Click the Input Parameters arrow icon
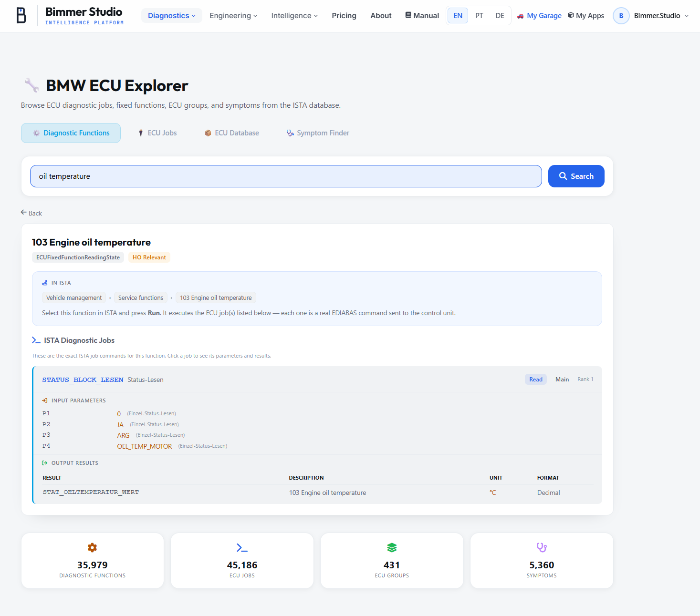700x616 pixels. click(45, 400)
